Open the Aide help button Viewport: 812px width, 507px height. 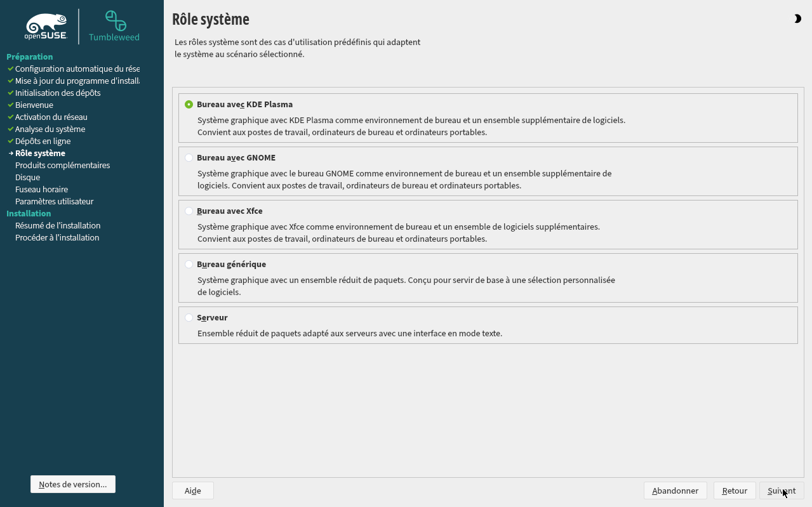pos(193,491)
